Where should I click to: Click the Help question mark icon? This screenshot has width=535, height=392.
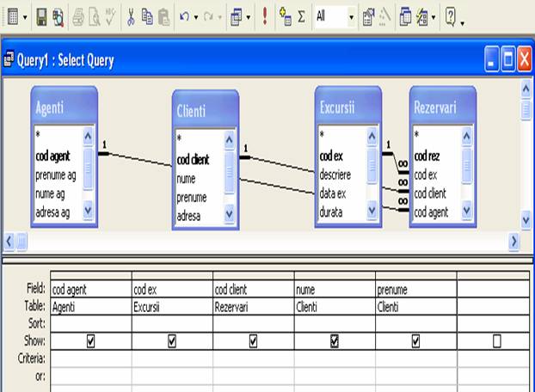point(450,16)
